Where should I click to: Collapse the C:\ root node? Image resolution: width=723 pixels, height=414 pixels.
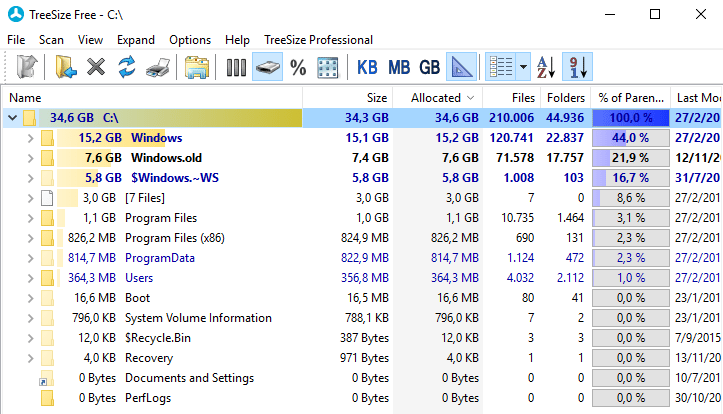tap(12, 118)
